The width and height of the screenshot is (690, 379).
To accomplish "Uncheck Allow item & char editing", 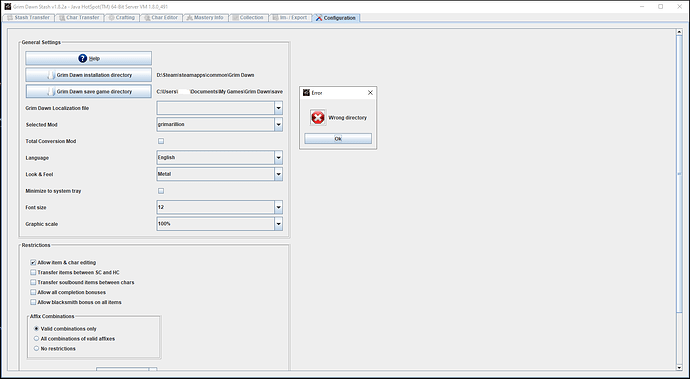I will pos(33,262).
